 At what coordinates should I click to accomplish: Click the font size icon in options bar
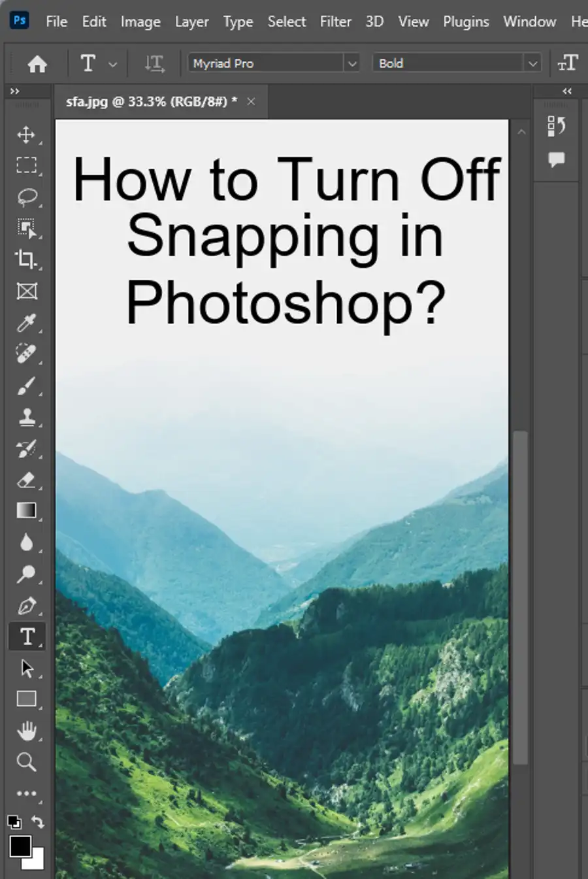coord(568,63)
